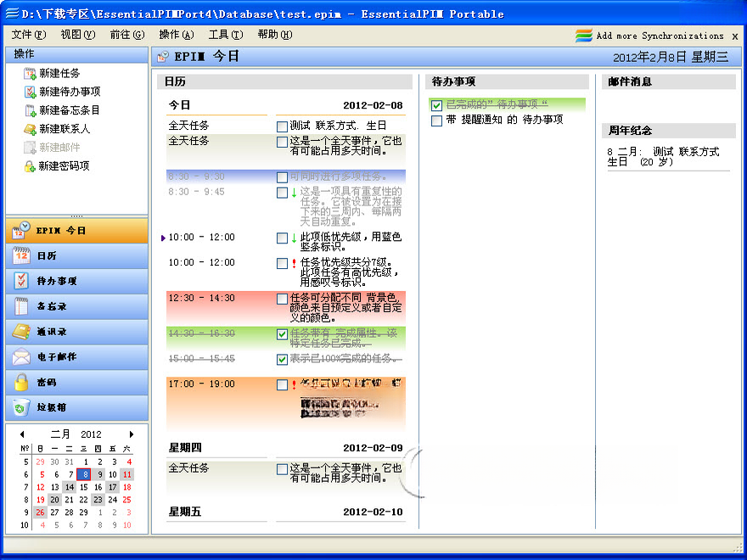The width and height of the screenshot is (747, 560).
Task: Click the 新建任务 link text
Action: pos(59,73)
